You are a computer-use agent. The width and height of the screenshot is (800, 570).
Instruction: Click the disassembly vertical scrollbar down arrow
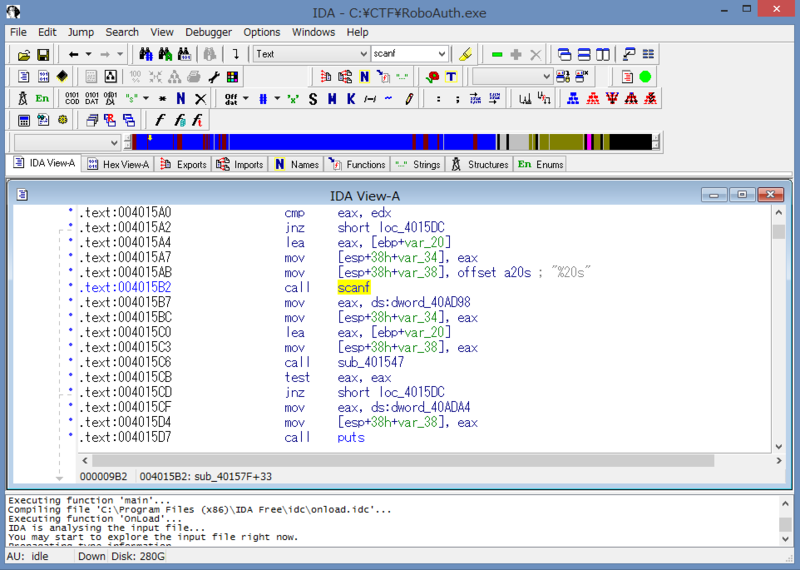coord(779,447)
